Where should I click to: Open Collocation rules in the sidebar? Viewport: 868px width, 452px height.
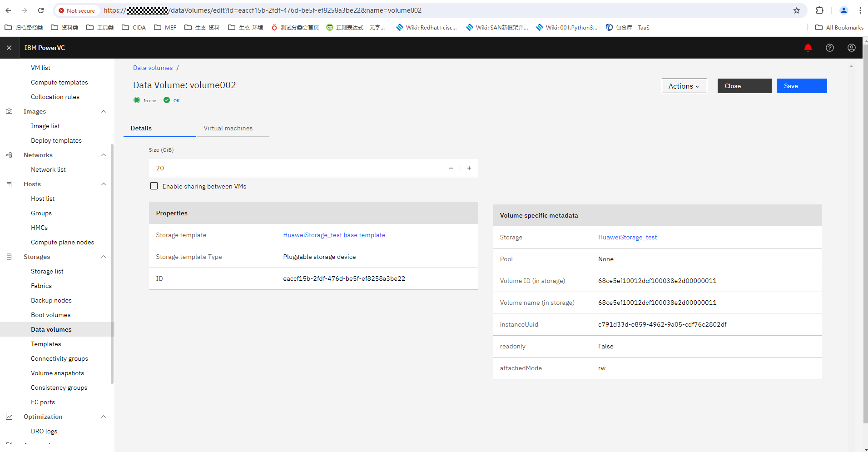(55, 97)
